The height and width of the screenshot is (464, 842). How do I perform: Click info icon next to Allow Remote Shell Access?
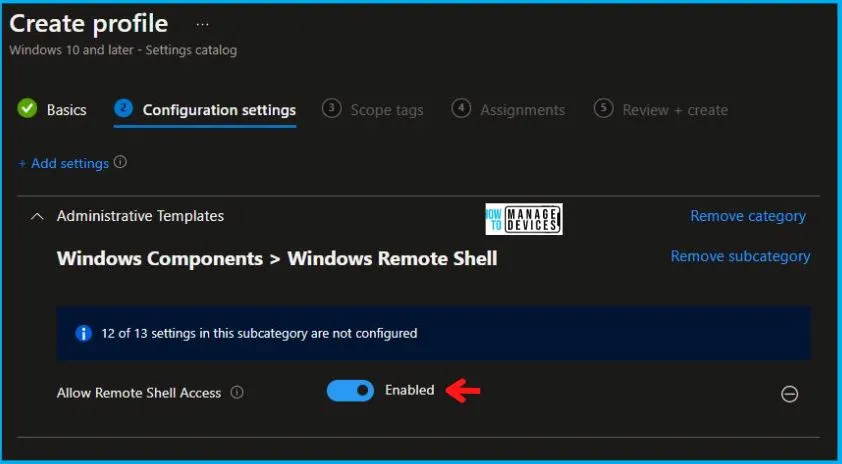pos(237,393)
